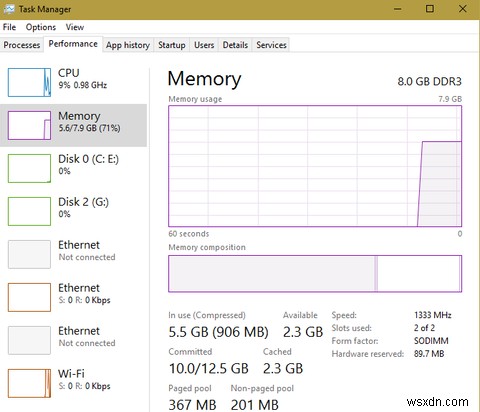Viewport: 480px width, 412px height.
Task: Click the Disk 0 mini graph thumbnail
Action: click(x=29, y=168)
